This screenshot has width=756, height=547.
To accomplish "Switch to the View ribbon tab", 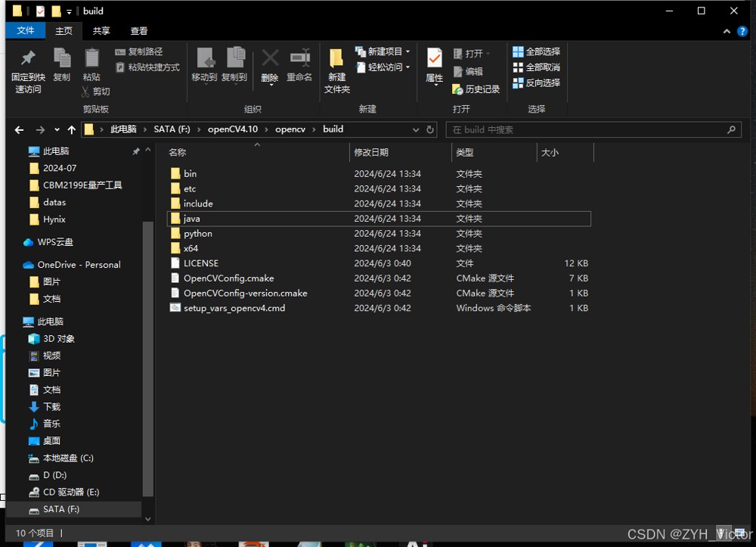I will (x=139, y=31).
